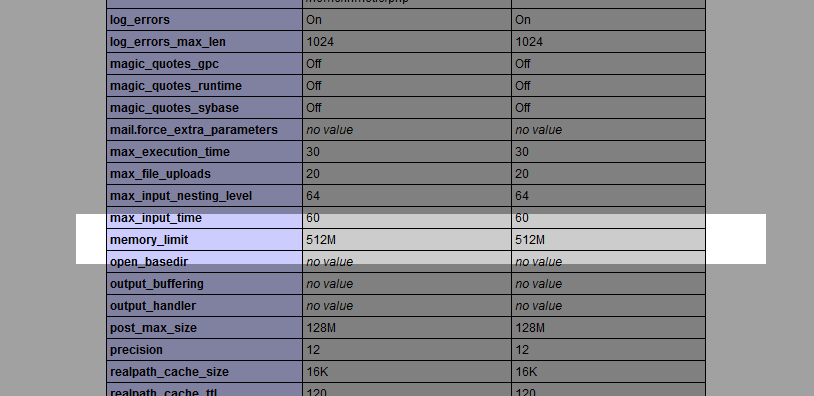Click master value 1024 of log_errors_max_len

coord(529,42)
